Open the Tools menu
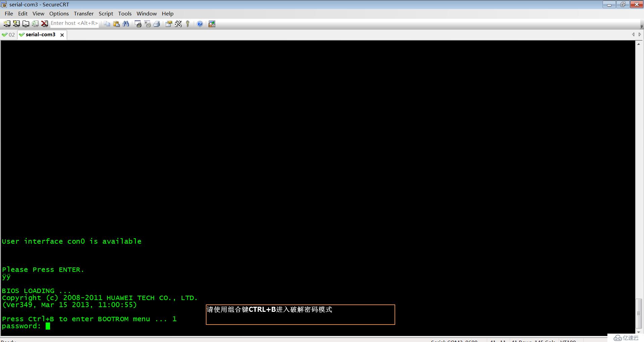Screen dimensions: 644x342 [125, 13]
